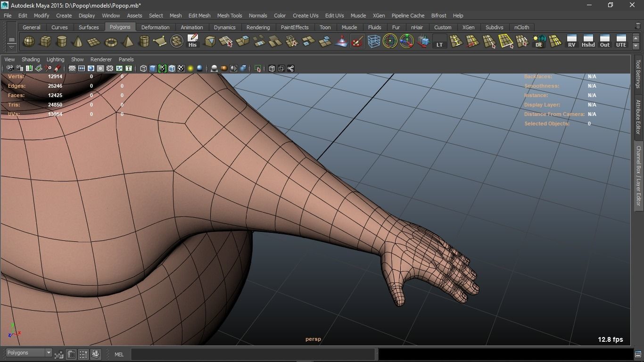Open the Bifrost menu
Image resolution: width=644 pixels, height=362 pixels.
pos(438,16)
